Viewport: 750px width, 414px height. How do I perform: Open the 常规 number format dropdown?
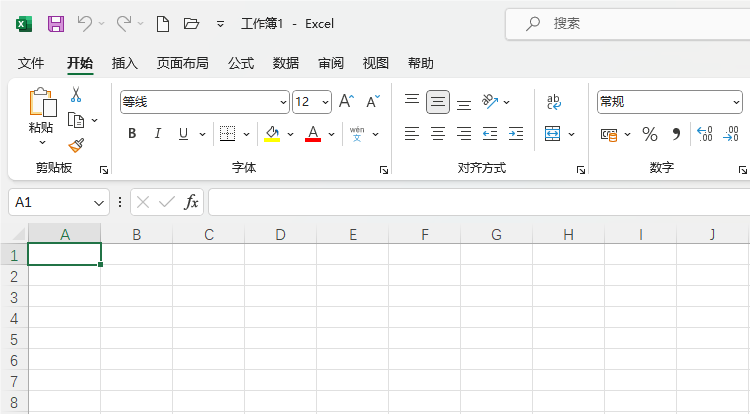coord(736,102)
